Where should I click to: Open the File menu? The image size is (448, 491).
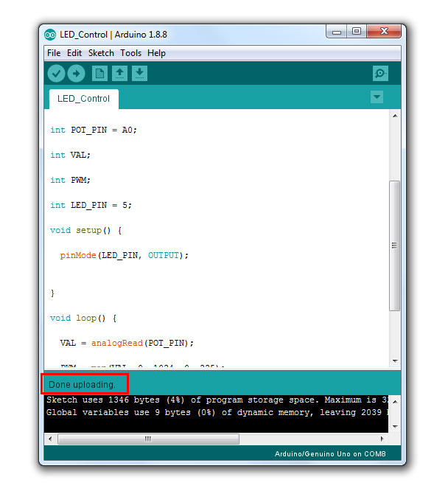[54, 53]
